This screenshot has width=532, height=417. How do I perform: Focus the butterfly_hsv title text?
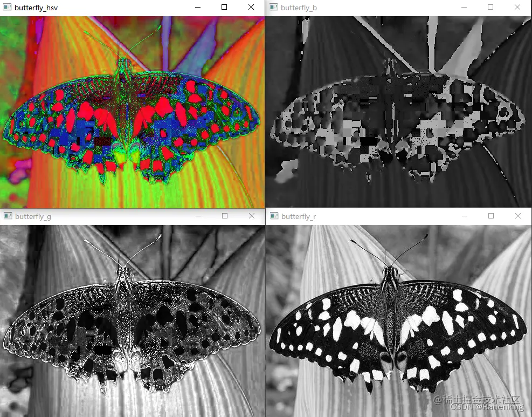click(x=36, y=8)
